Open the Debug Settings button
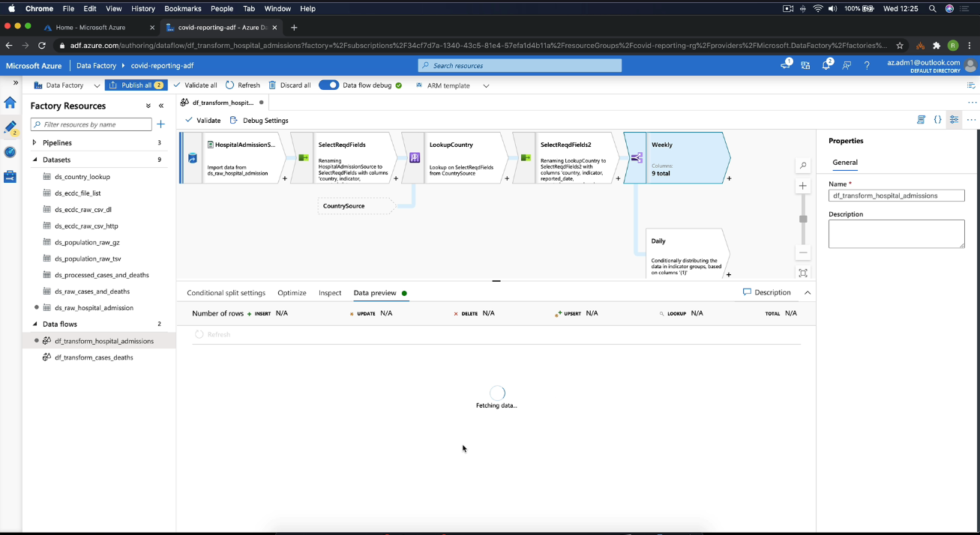The height and width of the screenshot is (535, 980). coord(259,120)
